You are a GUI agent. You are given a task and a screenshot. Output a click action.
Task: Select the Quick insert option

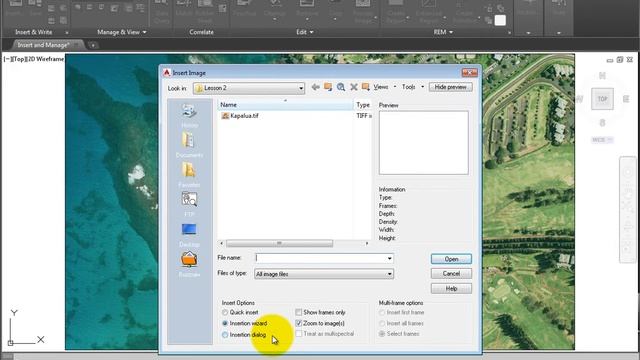coord(225,312)
